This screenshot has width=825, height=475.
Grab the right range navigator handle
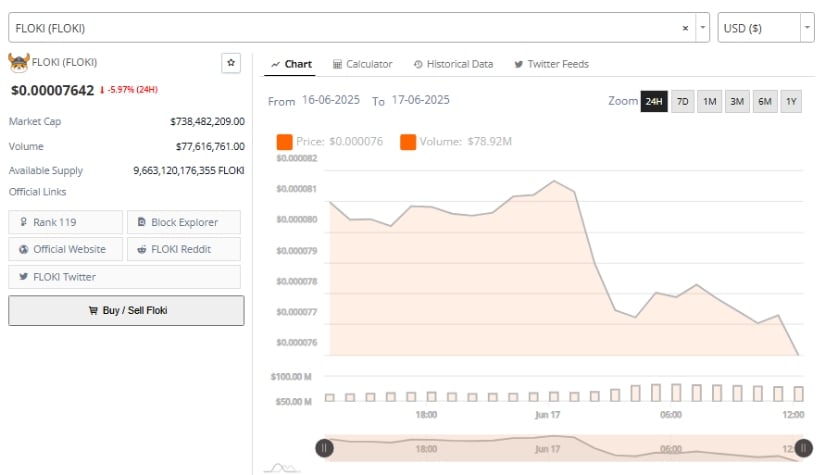tap(803, 448)
